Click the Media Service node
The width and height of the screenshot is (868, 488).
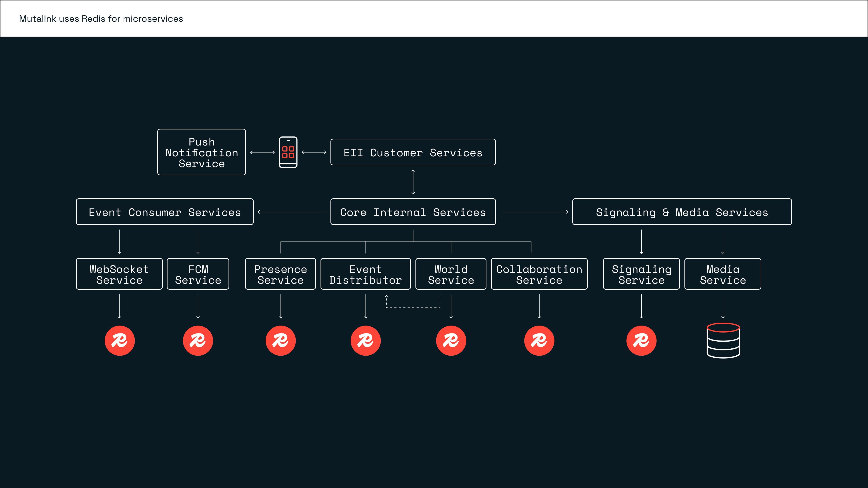[x=723, y=274]
